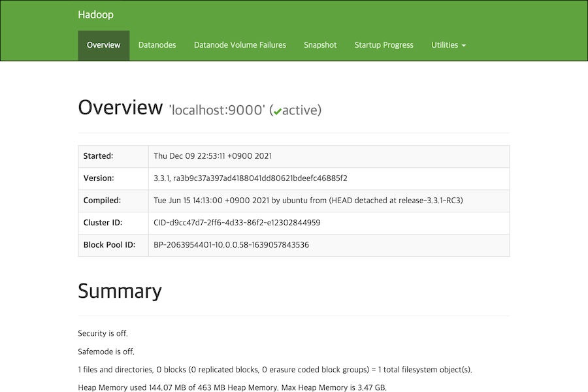Check the Startup Progress tab
This screenshot has height=392, width=588.
384,45
